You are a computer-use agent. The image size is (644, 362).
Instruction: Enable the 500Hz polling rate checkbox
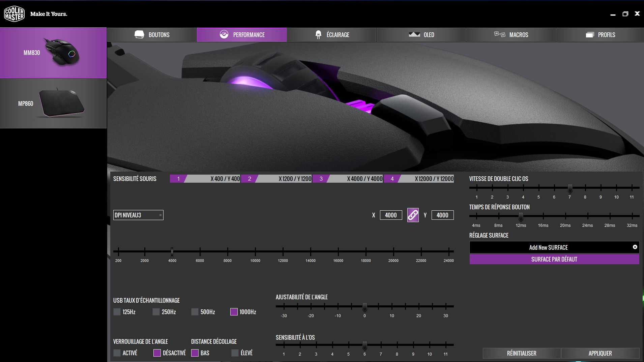[195, 312]
